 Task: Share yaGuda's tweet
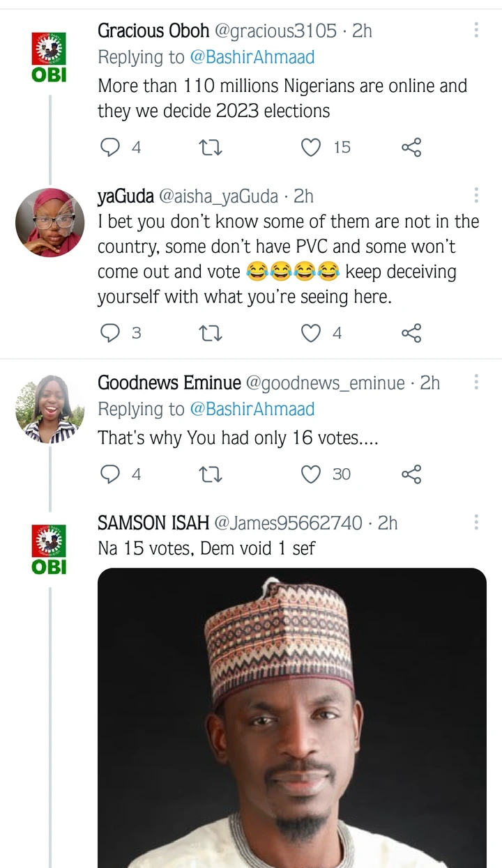411,334
